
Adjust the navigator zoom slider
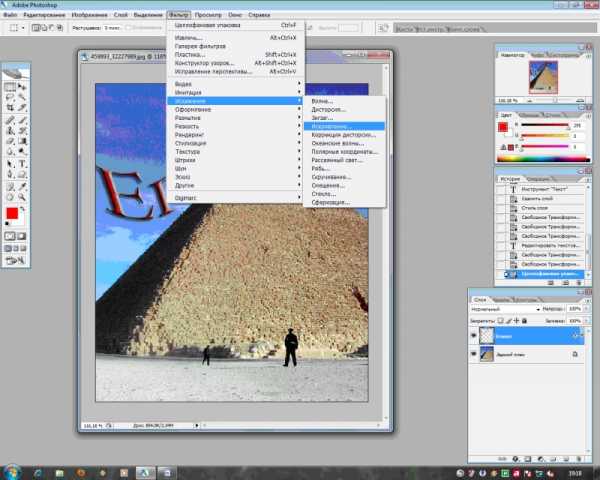point(555,100)
